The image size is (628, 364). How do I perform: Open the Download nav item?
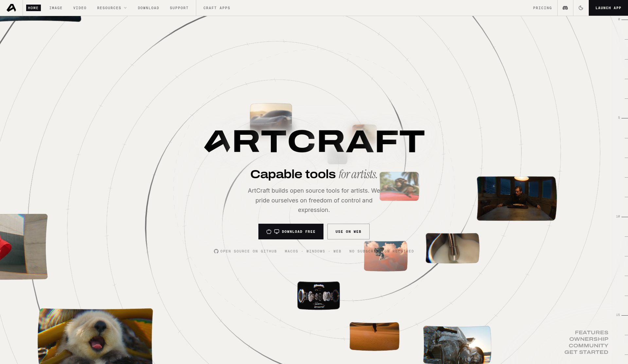click(x=148, y=8)
